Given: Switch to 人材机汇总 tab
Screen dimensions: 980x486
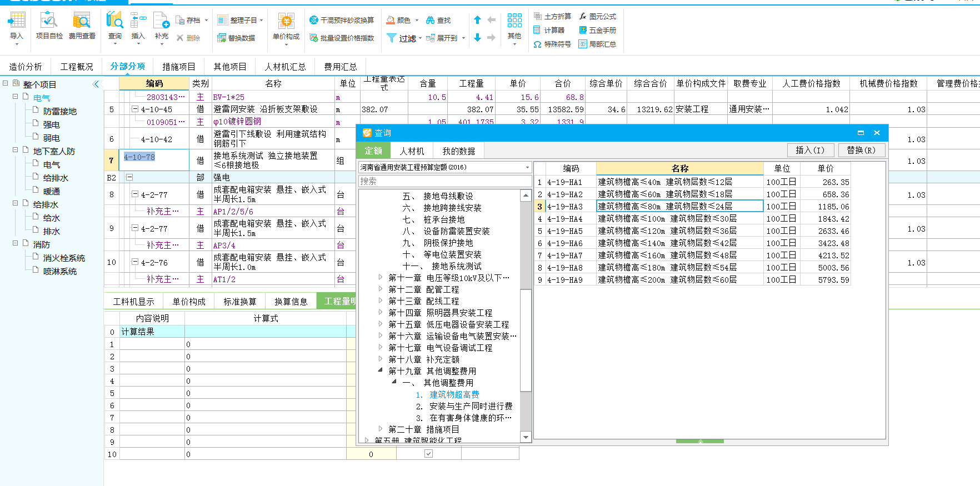Looking at the screenshot, I should click(x=286, y=67).
